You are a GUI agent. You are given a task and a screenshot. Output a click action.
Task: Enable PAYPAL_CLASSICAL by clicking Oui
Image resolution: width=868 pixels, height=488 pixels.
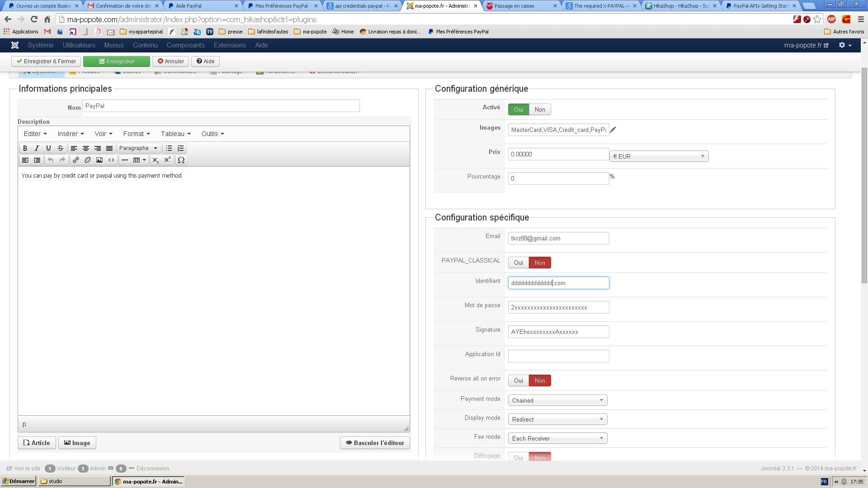pyautogui.click(x=518, y=263)
